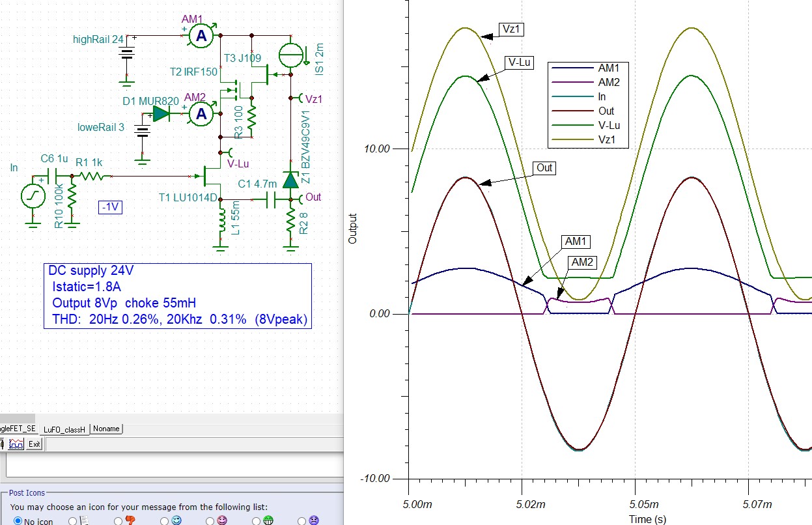The height and width of the screenshot is (525, 812).
Task: Choose the document post icon radio
Action: 73,520
